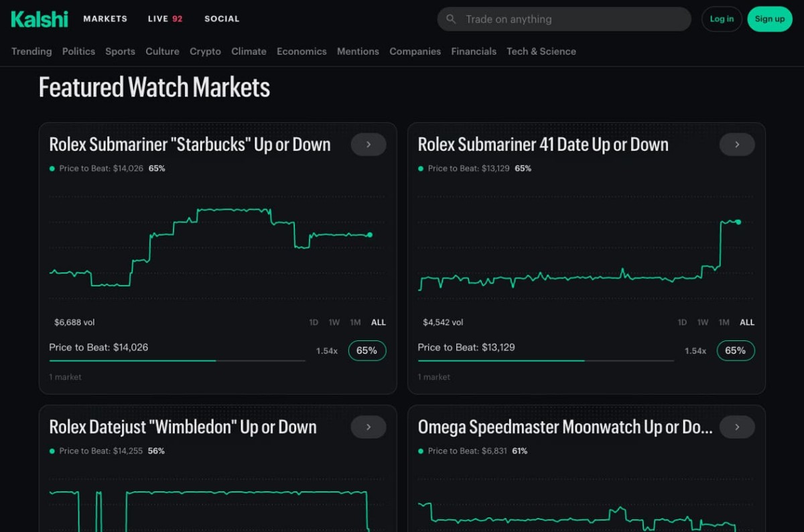
Task: Open Rolex Submariner Starbucks market arrow
Action: [x=368, y=145]
